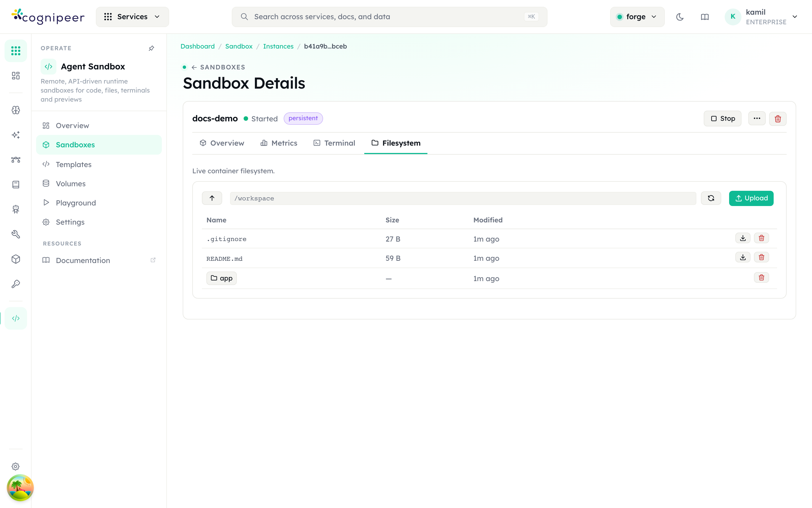
Task: Stop the docs-demo sandbox
Action: 722,119
